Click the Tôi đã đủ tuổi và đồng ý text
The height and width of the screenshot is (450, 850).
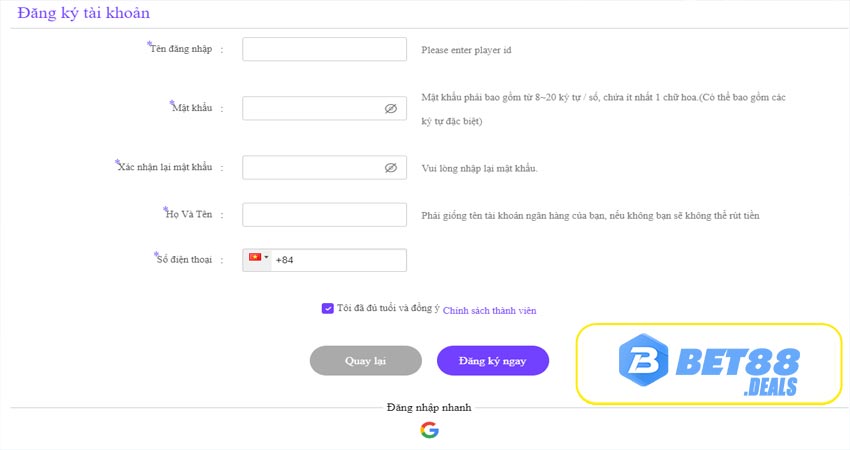388,308
